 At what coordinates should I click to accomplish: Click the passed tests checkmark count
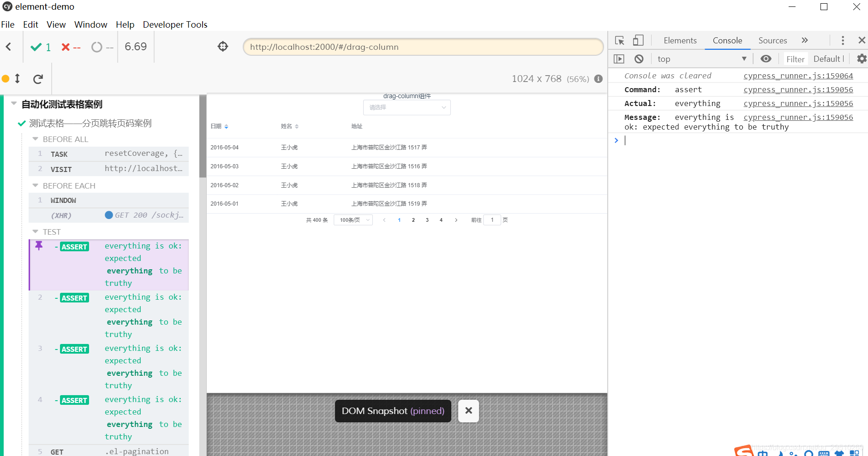click(x=41, y=47)
